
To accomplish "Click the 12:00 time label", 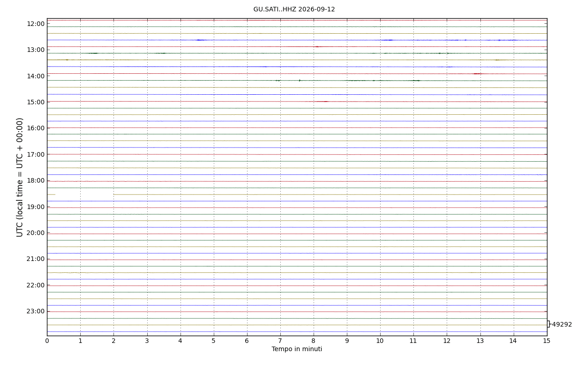I will [36, 24].
